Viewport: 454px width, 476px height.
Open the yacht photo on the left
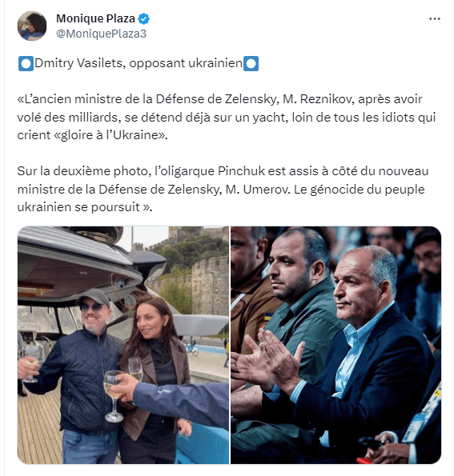click(x=123, y=345)
